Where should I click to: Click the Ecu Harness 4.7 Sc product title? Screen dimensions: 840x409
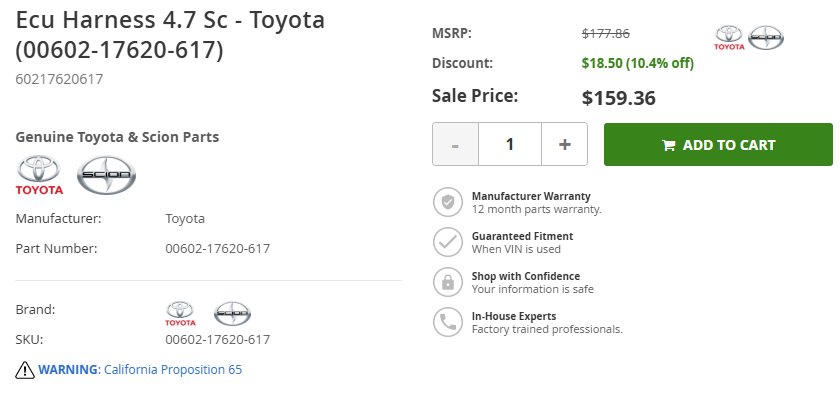point(170,35)
